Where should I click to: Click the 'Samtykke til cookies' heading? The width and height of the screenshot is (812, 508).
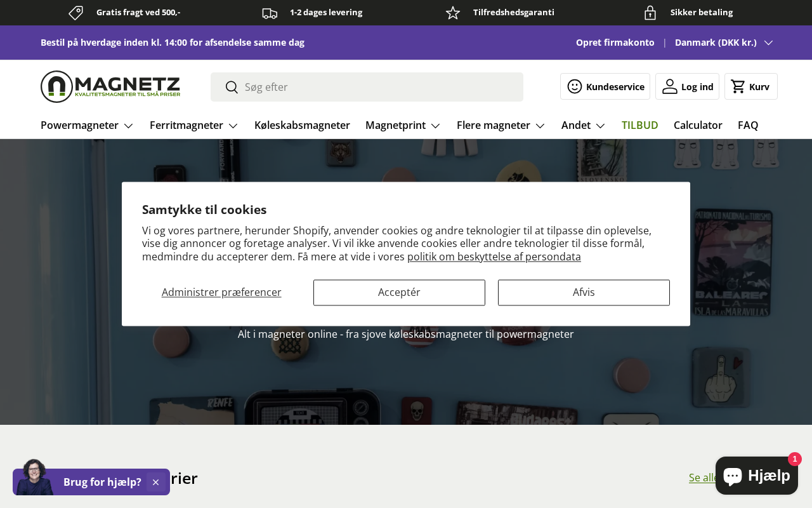click(204, 210)
